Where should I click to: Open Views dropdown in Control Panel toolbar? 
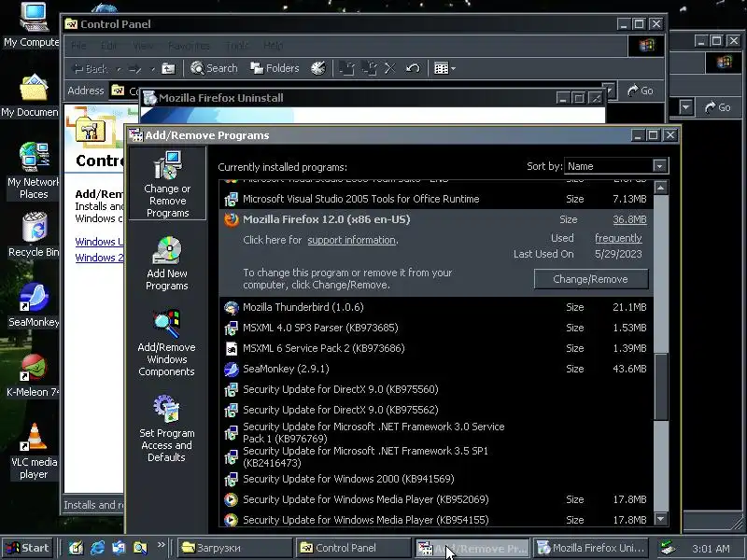pyautogui.click(x=445, y=68)
